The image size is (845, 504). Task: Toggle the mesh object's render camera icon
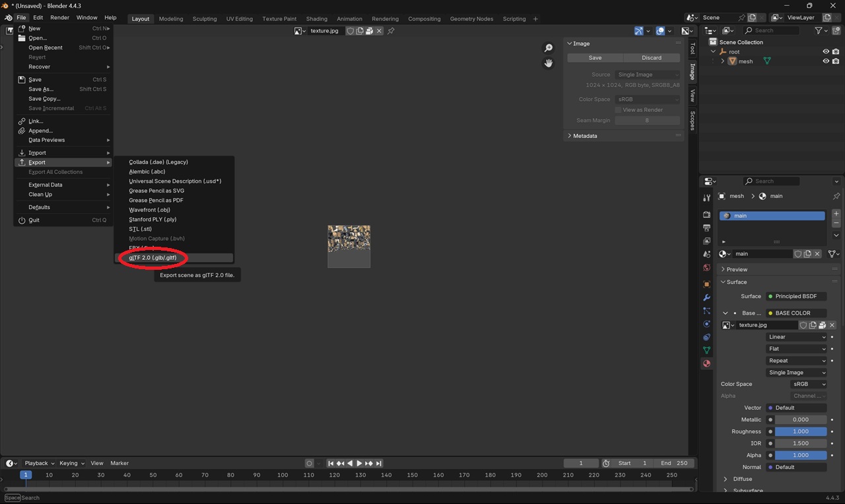click(836, 61)
